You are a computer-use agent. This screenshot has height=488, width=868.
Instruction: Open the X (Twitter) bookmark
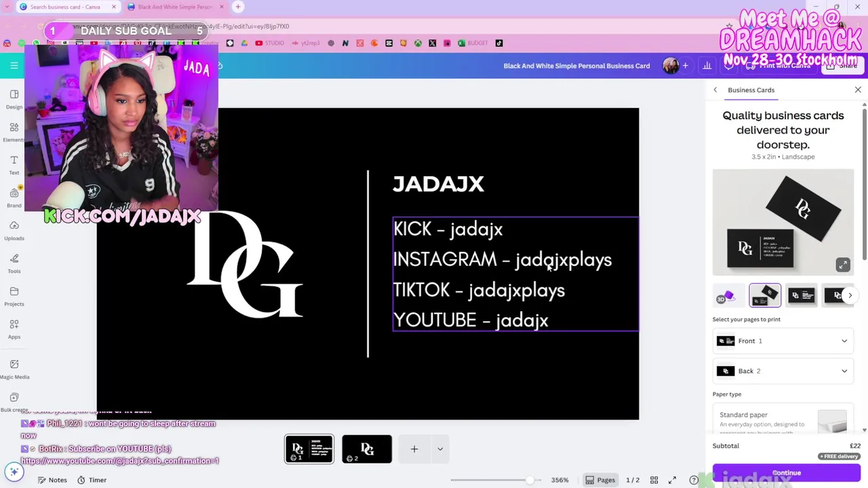tap(432, 43)
